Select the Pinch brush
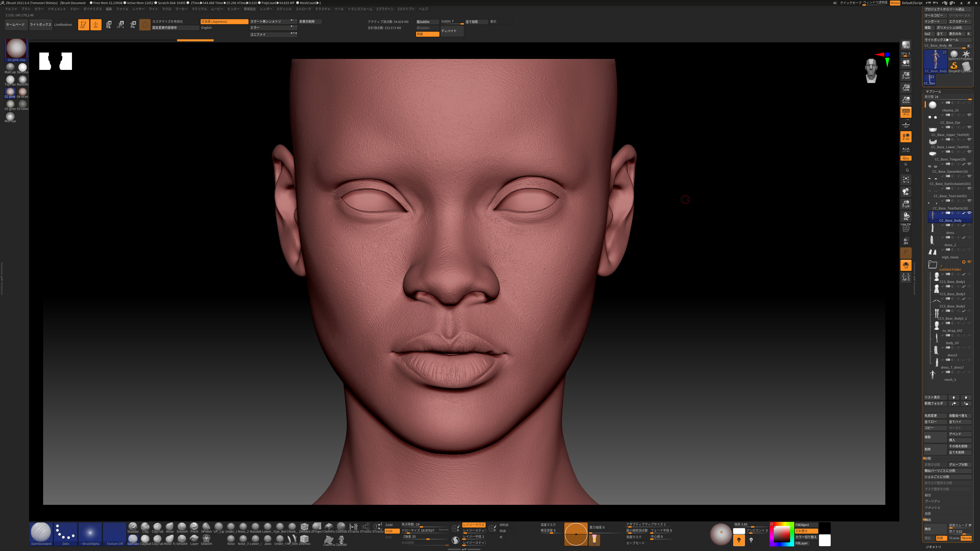980x551 pixels. pyautogui.click(x=194, y=528)
